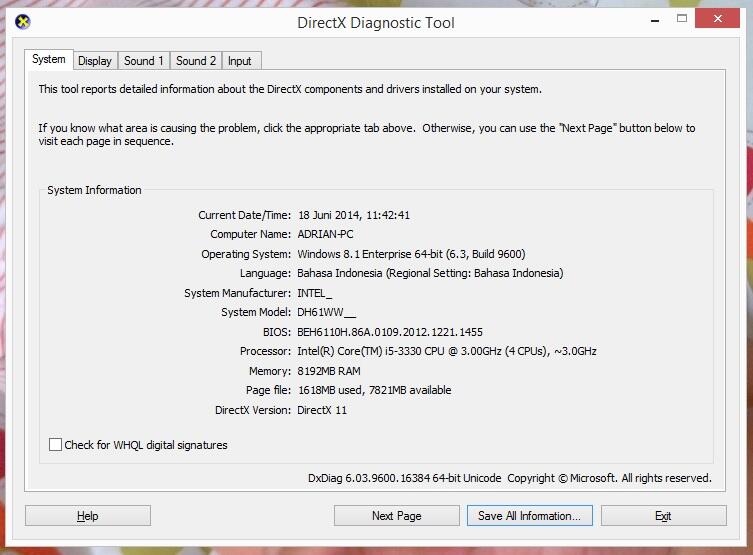Go to the Input tab

click(x=240, y=61)
